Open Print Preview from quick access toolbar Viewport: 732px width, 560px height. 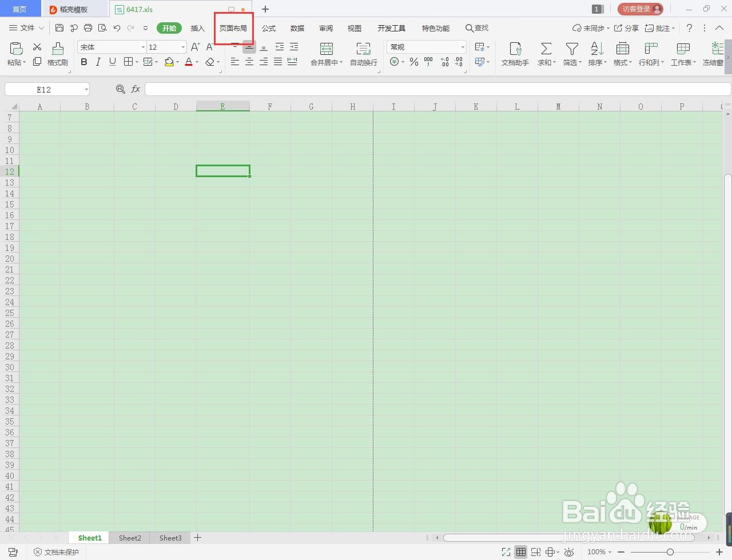[x=102, y=28]
